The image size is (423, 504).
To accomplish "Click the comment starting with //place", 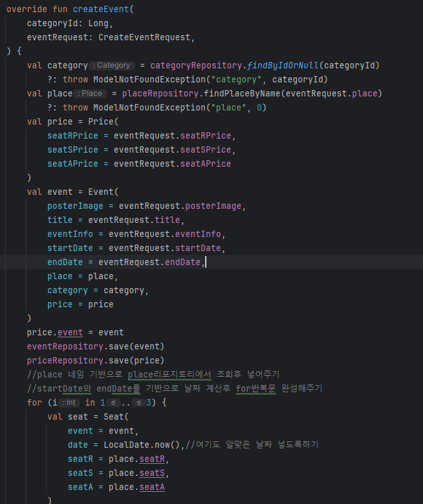I will [x=153, y=374].
